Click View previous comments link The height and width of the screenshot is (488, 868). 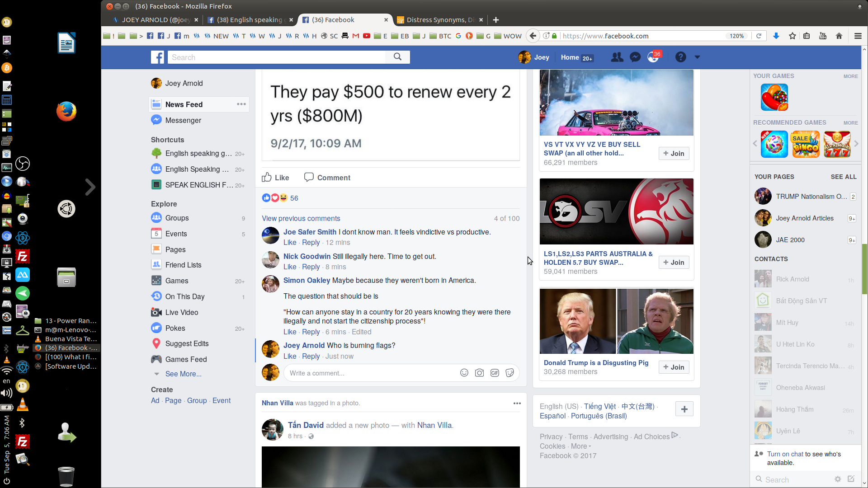(301, 218)
